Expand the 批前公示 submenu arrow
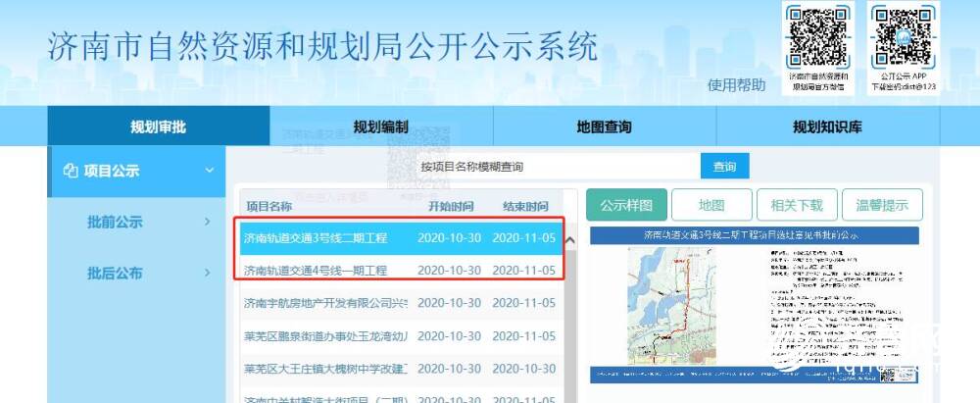980x403 pixels. (207, 222)
